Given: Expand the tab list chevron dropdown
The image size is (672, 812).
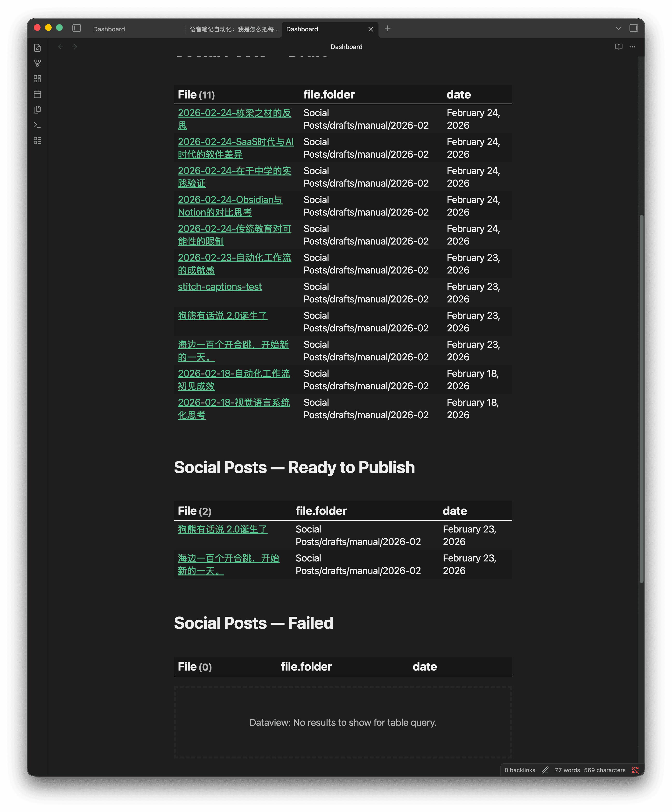Looking at the screenshot, I should click(618, 29).
